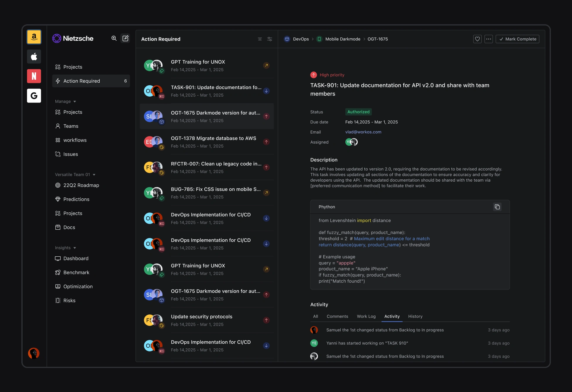Open the vlad@workos.com email link
572x392 pixels.
tap(363, 132)
